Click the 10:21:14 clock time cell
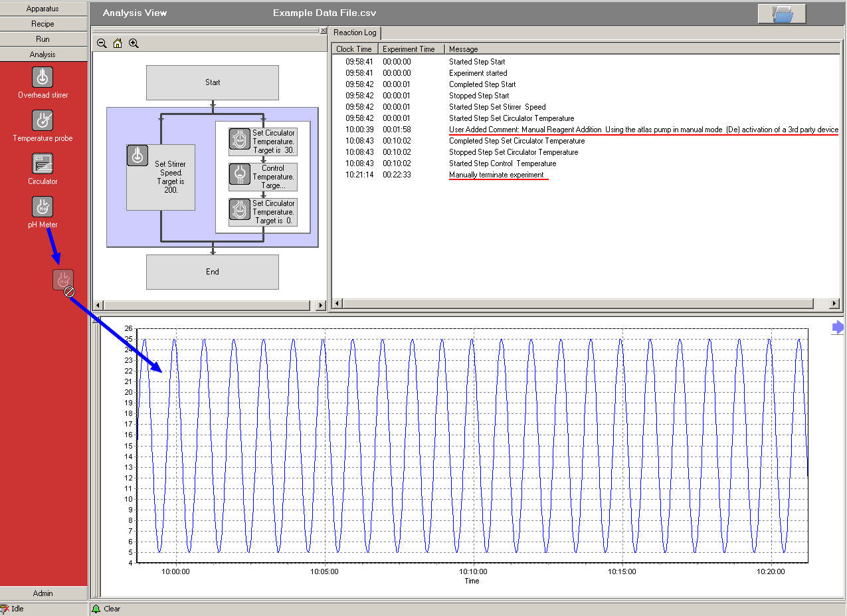847x616 pixels. [359, 175]
